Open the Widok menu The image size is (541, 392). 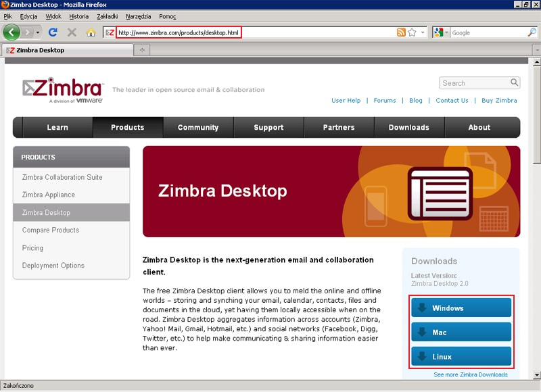[x=53, y=16]
